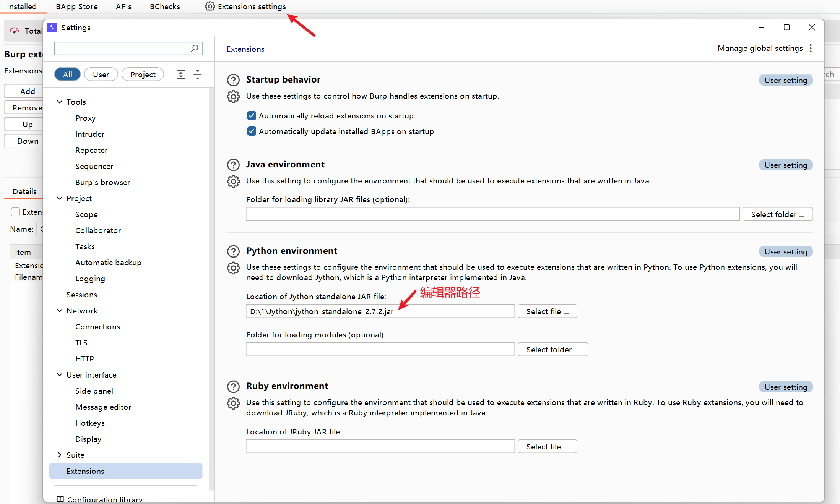Click the collapse all sections icon

tap(197, 75)
